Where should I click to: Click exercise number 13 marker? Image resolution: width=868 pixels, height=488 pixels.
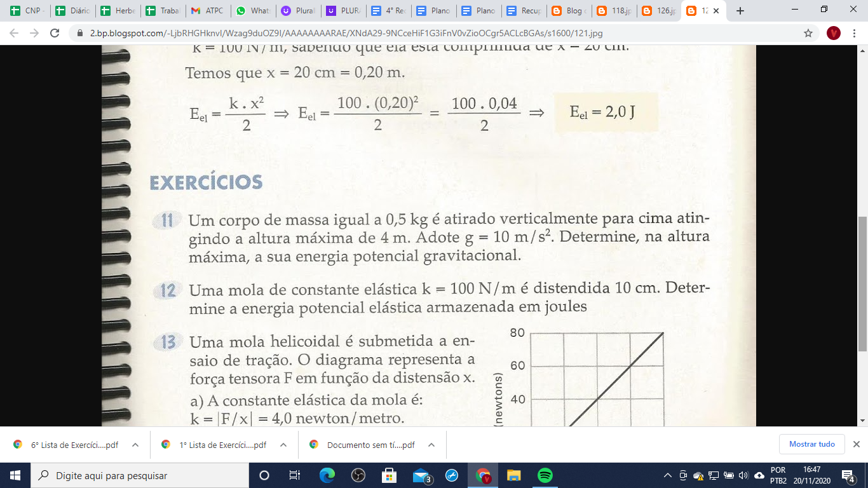pyautogui.click(x=168, y=342)
